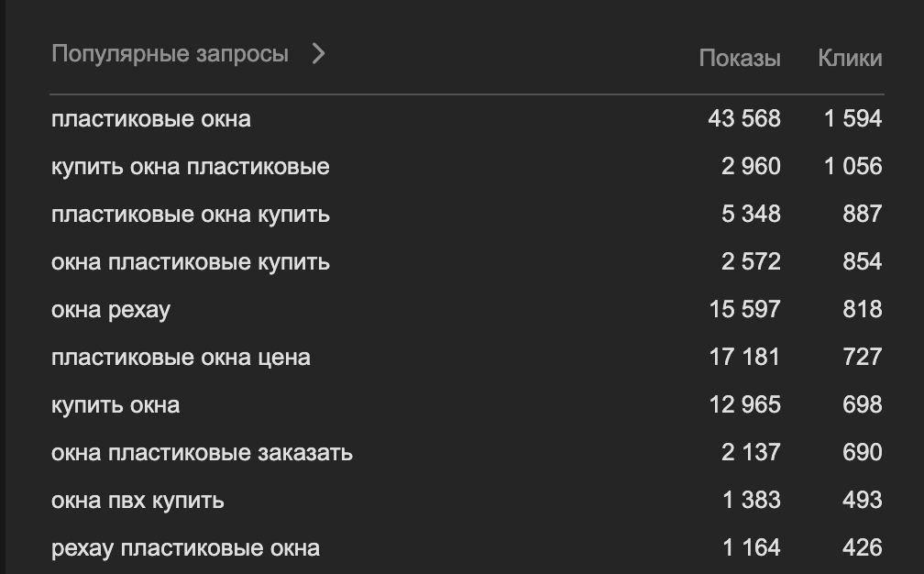The image size is (924, 574).
Task: Select the «окна пластиковые купить» row
Action: 191,262
